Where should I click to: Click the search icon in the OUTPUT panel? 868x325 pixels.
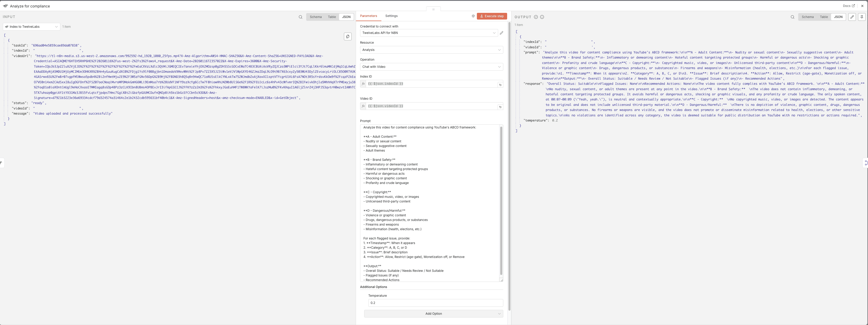coord(792,17)
